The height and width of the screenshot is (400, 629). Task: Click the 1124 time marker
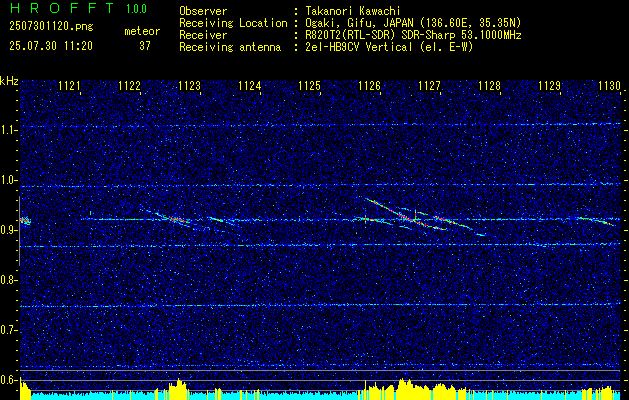(249, 85)
